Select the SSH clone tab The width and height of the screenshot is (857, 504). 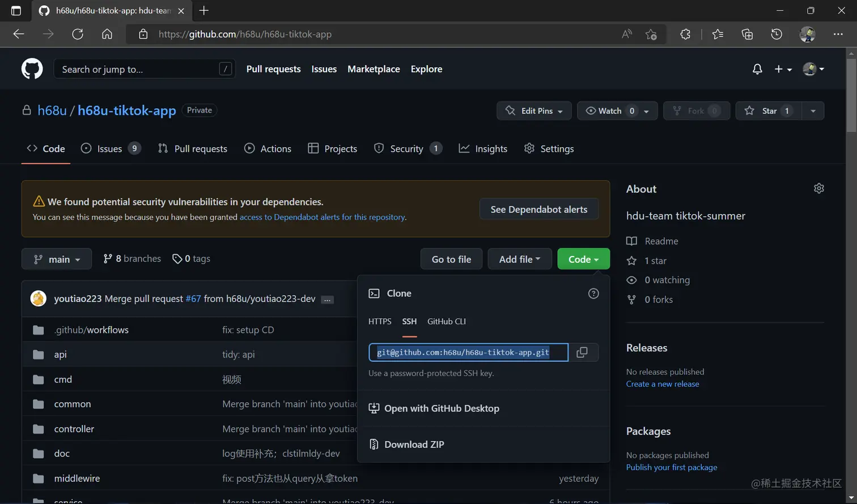click(x=409, y=321)
